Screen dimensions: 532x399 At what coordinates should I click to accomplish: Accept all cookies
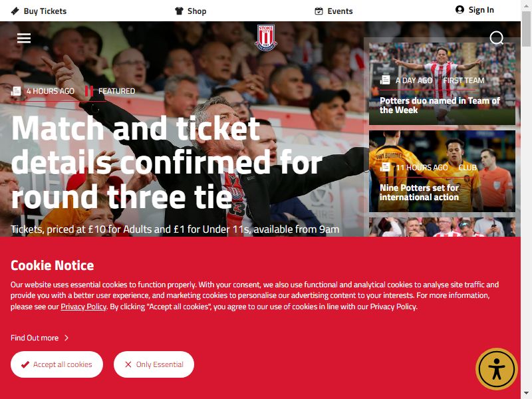57,364
